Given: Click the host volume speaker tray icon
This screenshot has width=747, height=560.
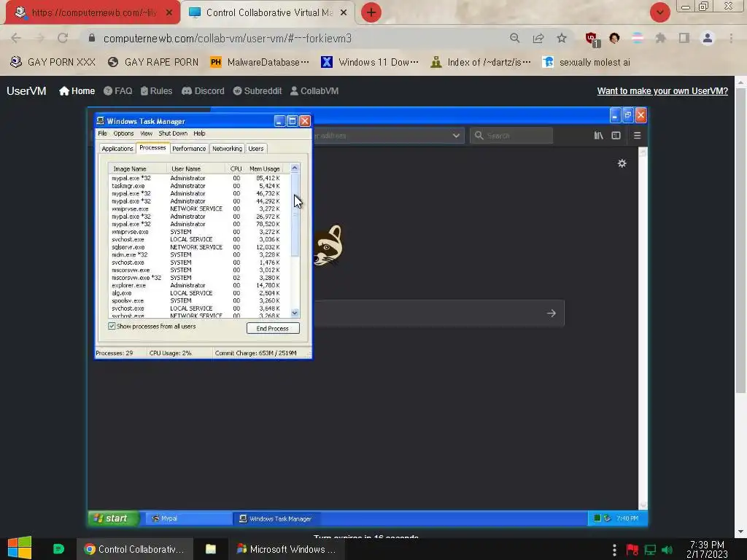Looking at the screenshot, I should pos(667,550).
